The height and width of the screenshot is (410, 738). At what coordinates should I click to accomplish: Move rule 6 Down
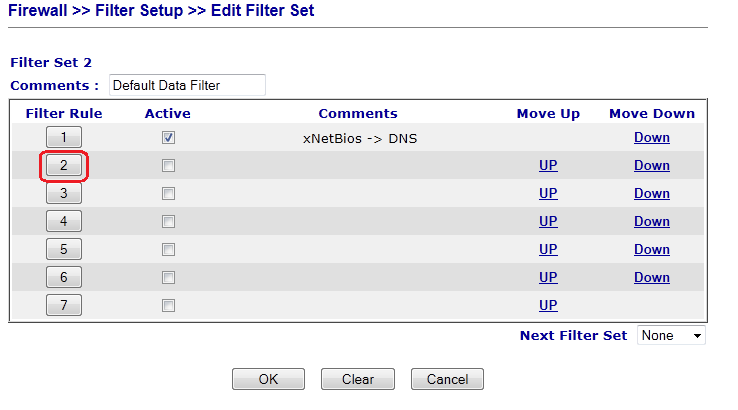(x=651, y=278)
